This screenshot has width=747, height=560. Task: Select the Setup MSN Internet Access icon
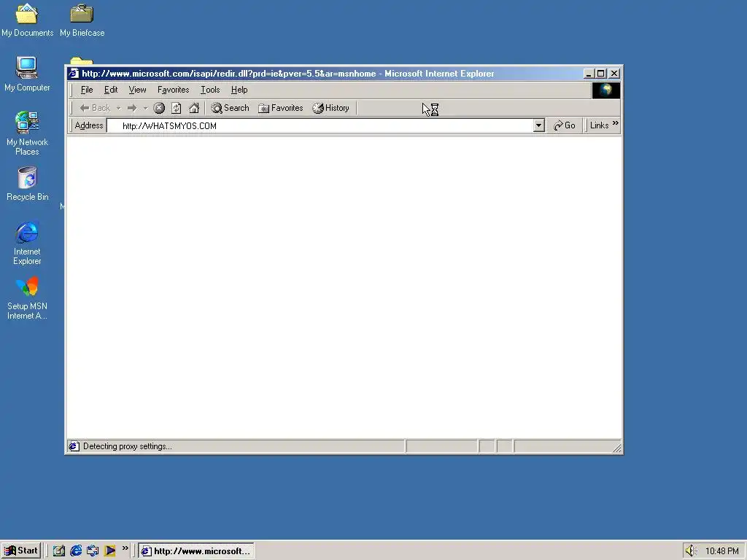coord(27,297)
